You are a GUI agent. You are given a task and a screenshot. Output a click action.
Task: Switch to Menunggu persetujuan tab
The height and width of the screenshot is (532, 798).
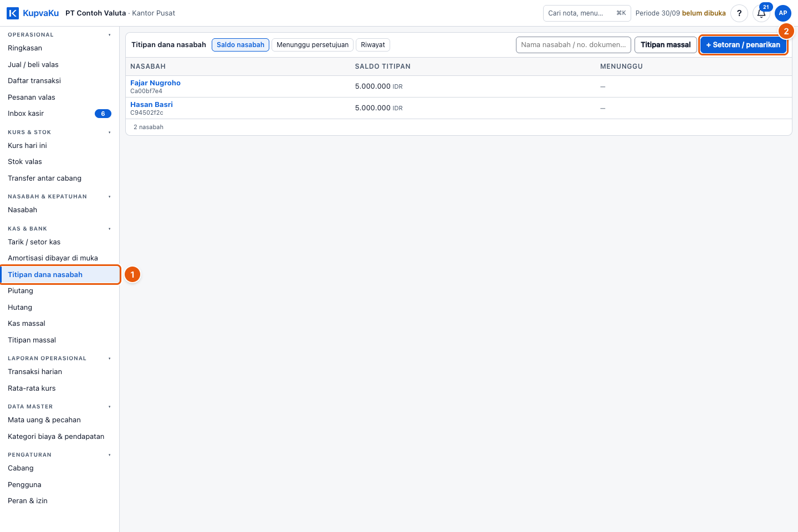(313, 45)
